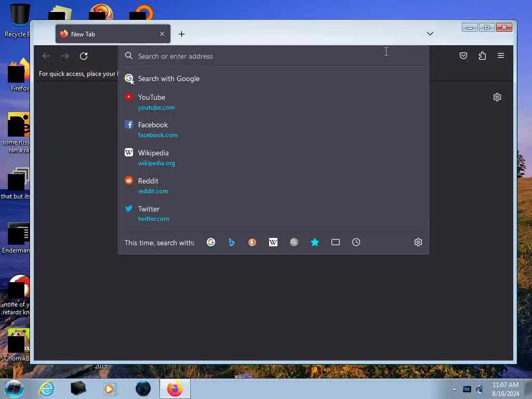
Task: Open the Pocket save icon
Action: pyautogui.click(x=463, y=56)
